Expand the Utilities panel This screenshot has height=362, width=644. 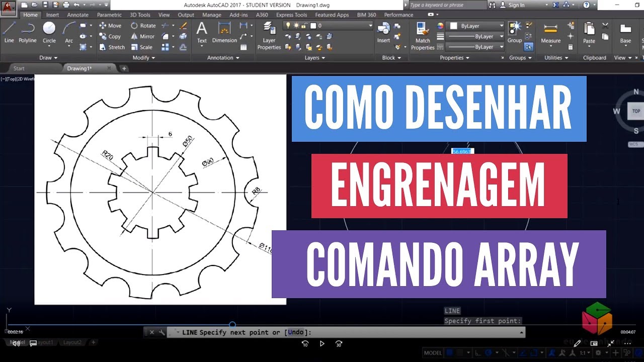point(556,58)
